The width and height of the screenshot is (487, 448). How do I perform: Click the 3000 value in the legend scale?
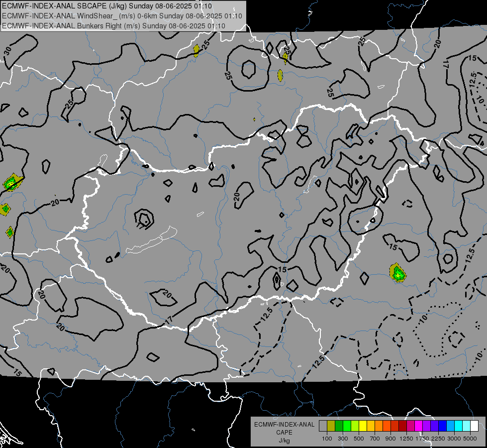pos(454,439)
